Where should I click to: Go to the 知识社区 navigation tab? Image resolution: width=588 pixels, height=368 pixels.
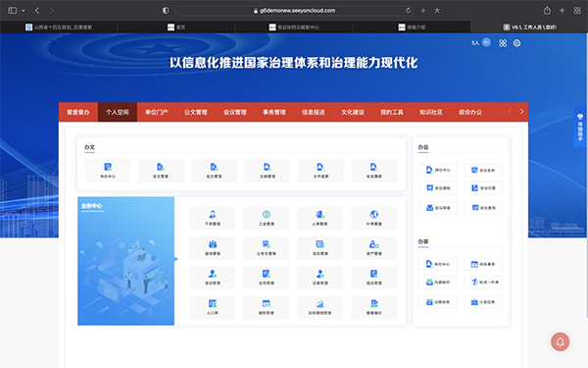coord(431,112)
